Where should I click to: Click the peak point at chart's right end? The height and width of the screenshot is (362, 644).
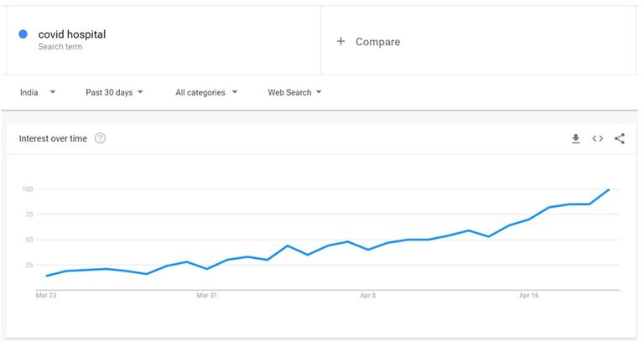[x=609, y=189]
